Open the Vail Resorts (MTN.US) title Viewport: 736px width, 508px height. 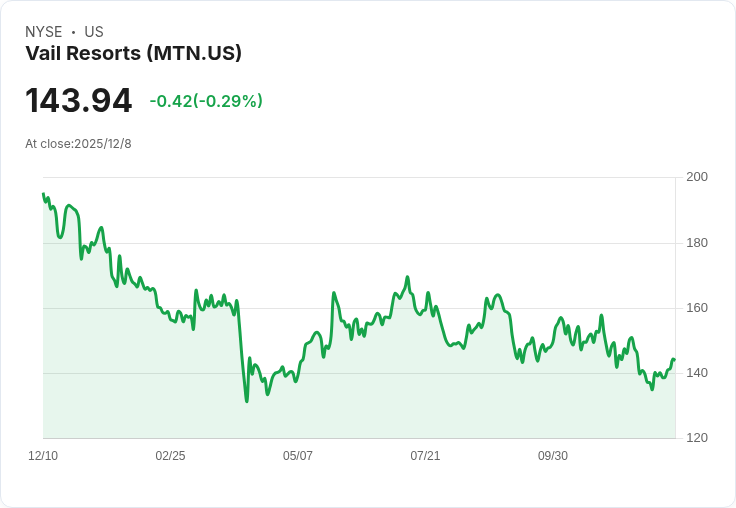[133, 54]
